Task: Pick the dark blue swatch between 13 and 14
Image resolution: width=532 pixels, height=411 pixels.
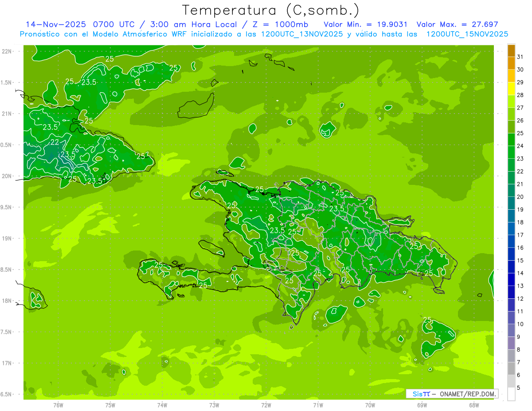Action: (511, 279)
